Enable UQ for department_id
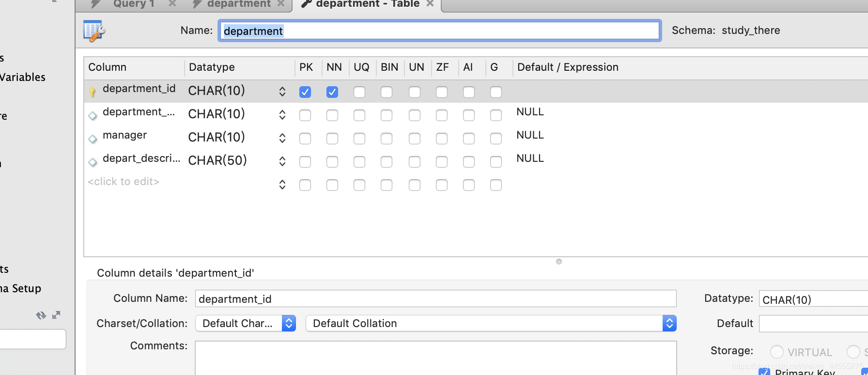Image resolution: width=868 pixels, height=375 pixels. point(359,92)
